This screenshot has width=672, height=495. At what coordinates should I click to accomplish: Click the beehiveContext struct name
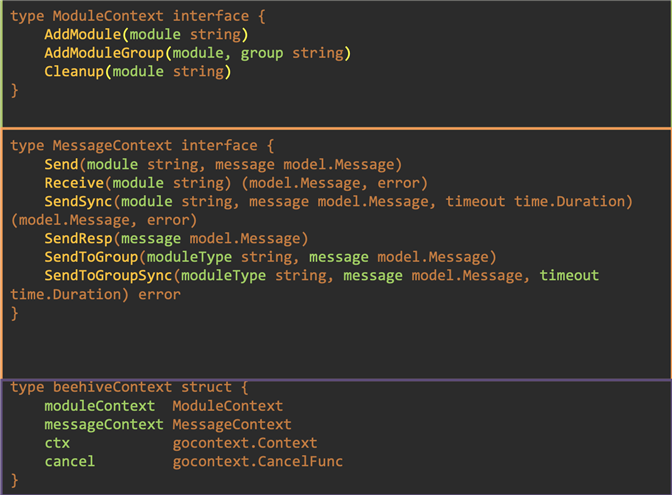112,387
